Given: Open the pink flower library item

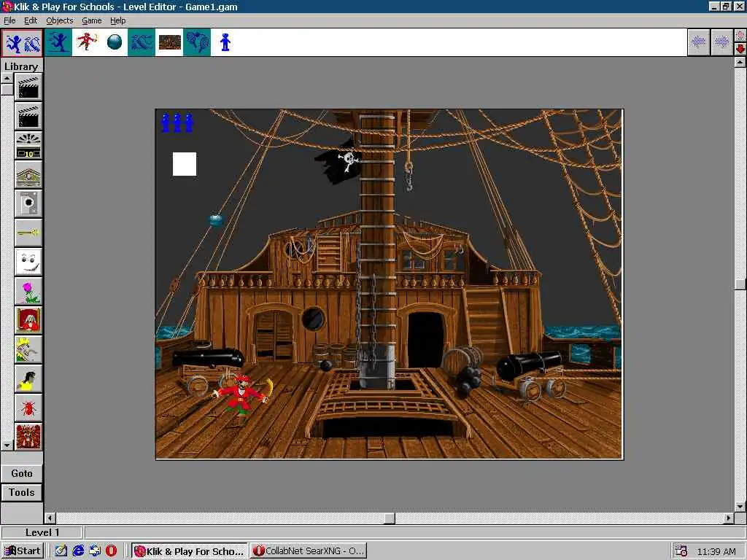Looking at the screenshot, I should (x=28, y=291).
